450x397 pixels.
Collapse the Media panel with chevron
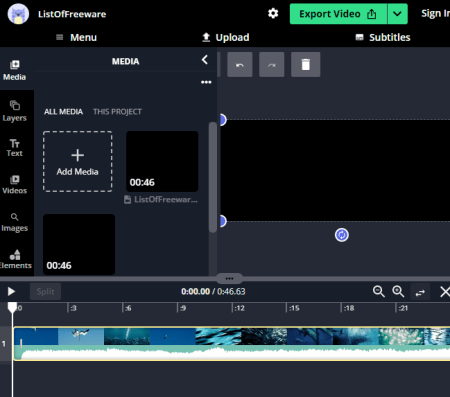point(205,60)
